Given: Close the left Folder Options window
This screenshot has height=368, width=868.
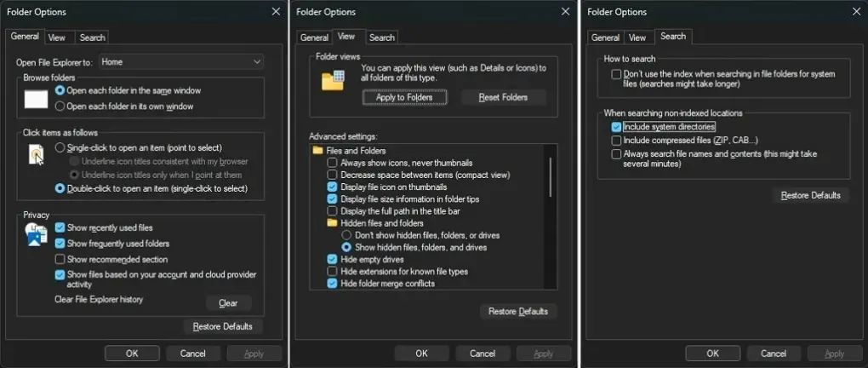Looking at the screenshot, I should [x=276, y=12].
